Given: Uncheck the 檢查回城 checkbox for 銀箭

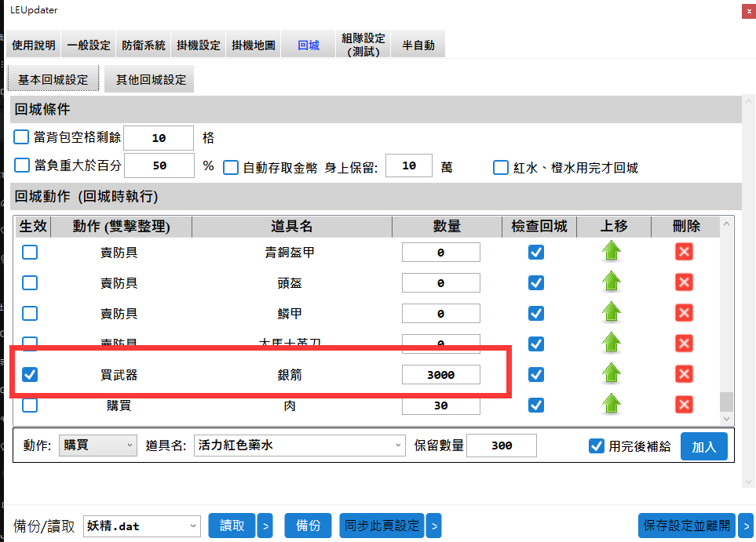Looking at the screenshot, I should (536, 374).
